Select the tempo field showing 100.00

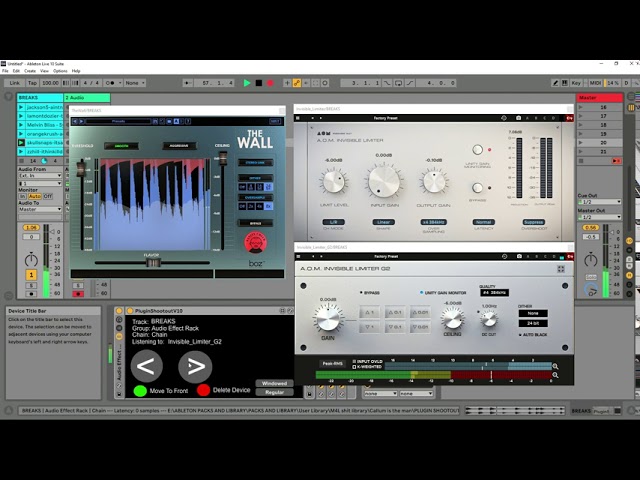(50, 83)
